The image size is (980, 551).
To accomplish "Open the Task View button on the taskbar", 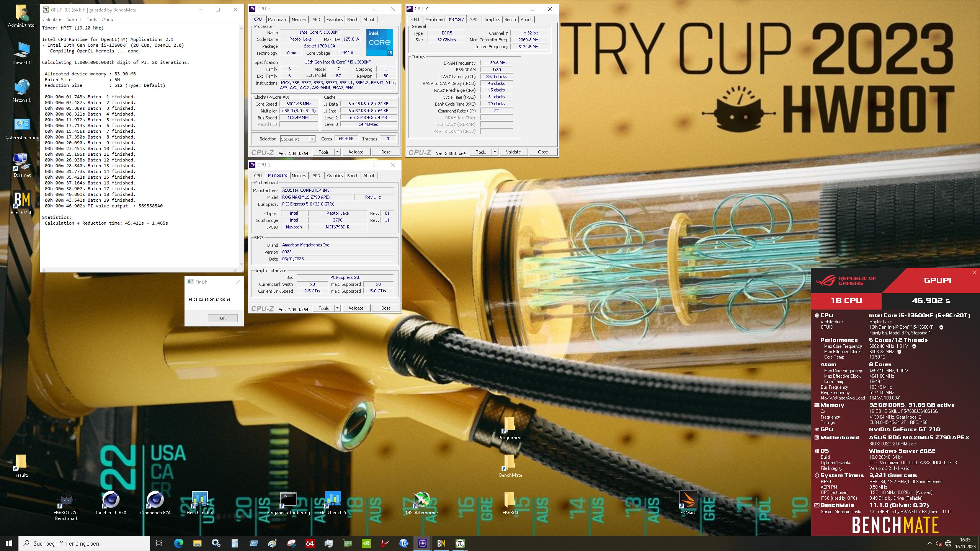I will point(159,543).
